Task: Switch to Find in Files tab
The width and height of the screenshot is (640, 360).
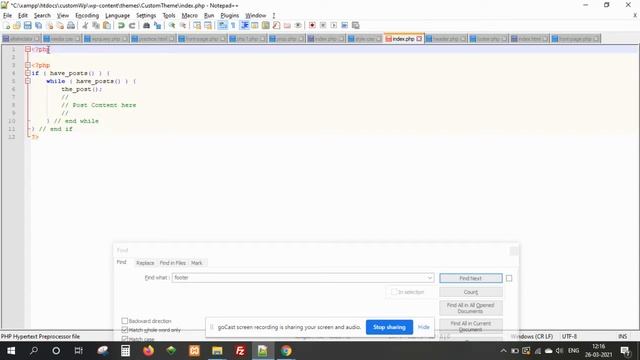Action: [x=173, y=263]
